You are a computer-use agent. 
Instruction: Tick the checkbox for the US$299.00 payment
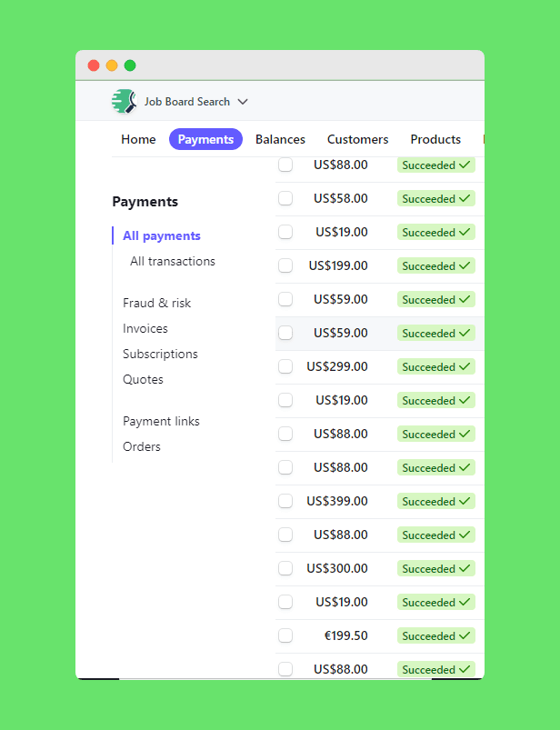[x=285, y=366]
